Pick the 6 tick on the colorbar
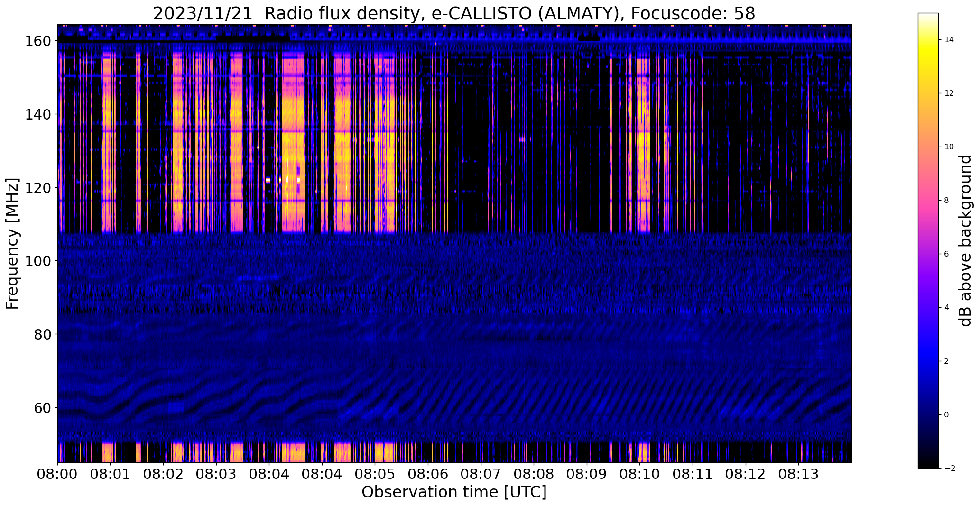The image size is (980, 506). tap(947, 254)
